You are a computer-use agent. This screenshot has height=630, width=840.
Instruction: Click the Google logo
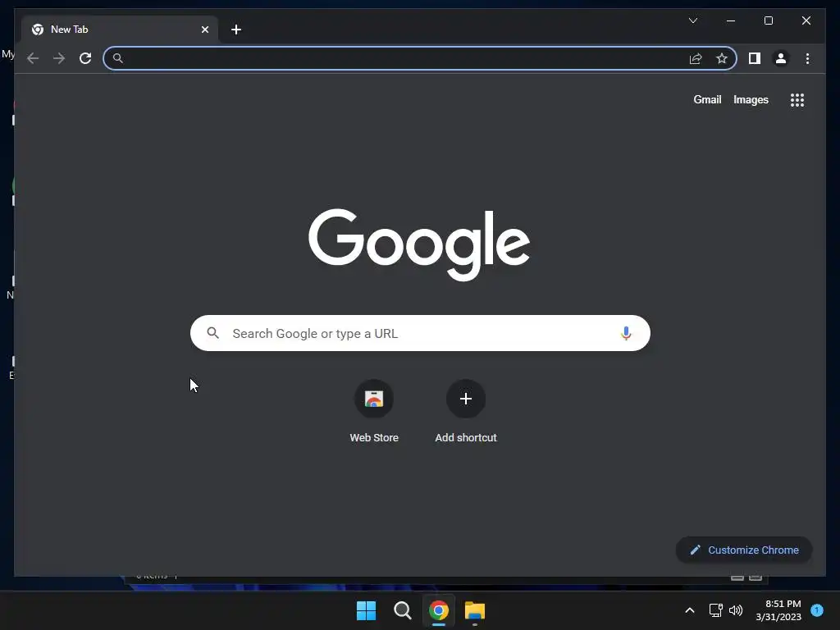tap(419, 244)
